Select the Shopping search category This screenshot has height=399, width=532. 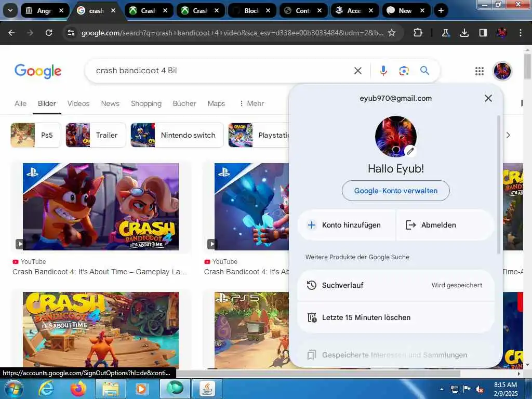point(146,103)
